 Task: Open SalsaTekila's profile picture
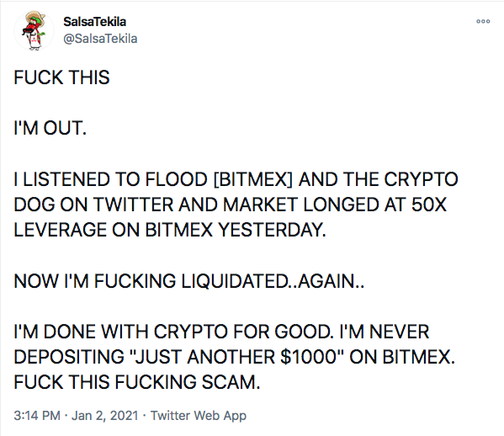pos(34,31)
